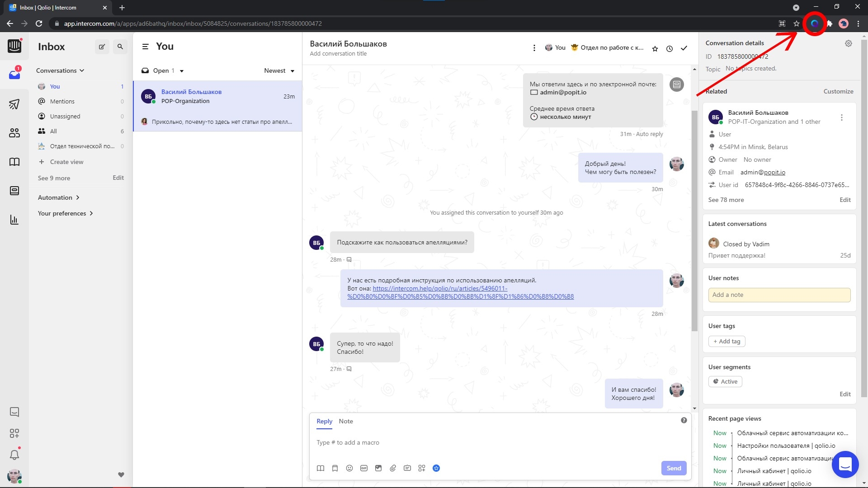Image resolution: width=868 pixels, height=488 pixels.
Task: Open the inbox search icon
Action: [x=120, y=47]
